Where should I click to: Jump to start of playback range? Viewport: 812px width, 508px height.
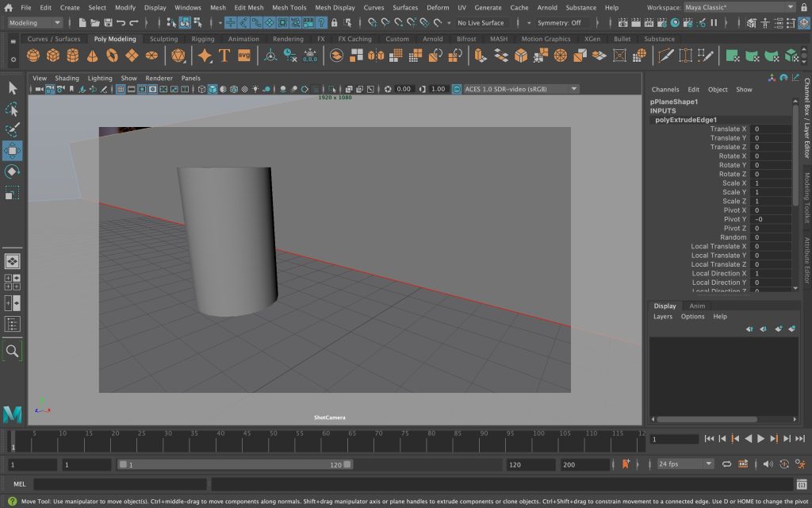click(710, 438)
